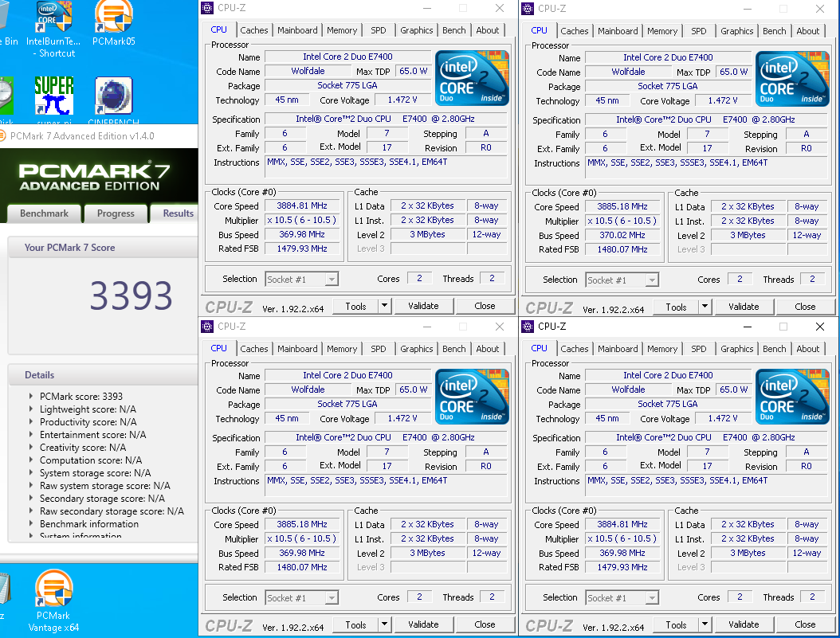
Task: Click the CPU-Z title bar icon in the top-left window
Action: click(x=207, y=8)
